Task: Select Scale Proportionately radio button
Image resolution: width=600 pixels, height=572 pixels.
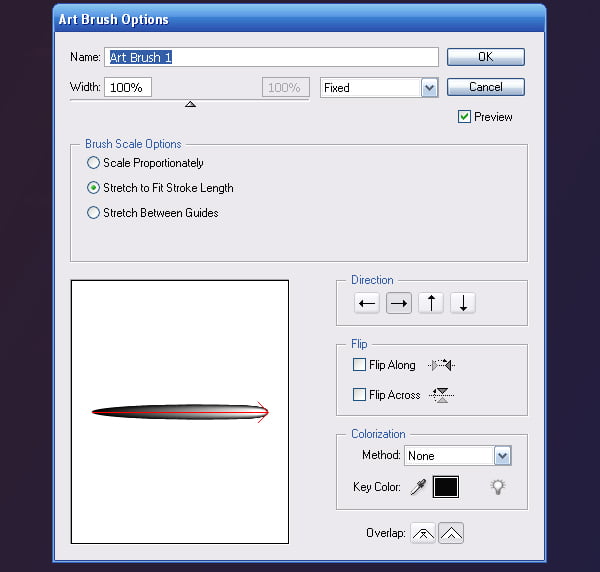Action: [93, 163]
